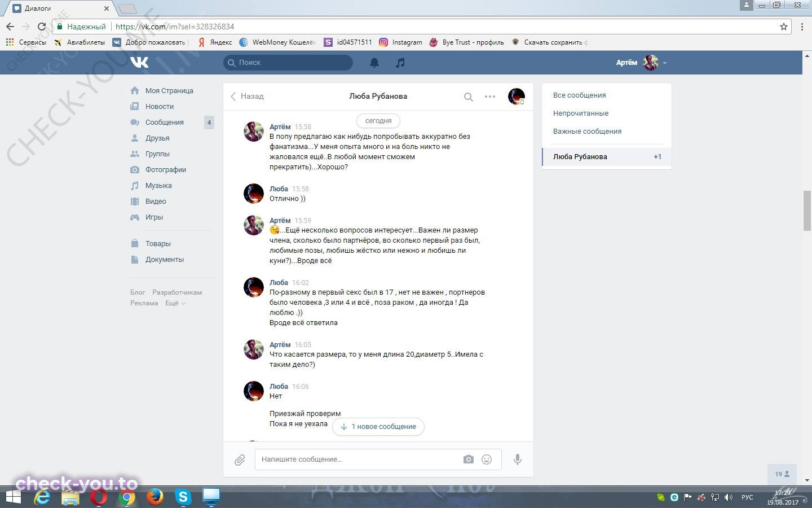Go back using Назад link
Screen dimensions: 812x508
[247, 97]
